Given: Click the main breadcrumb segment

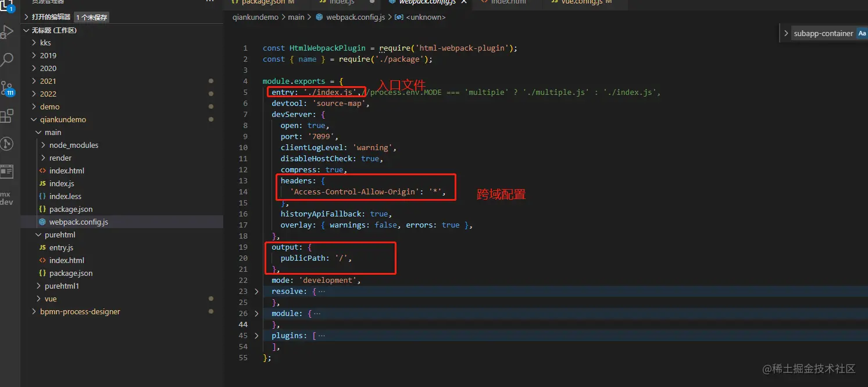Looking at the screenshot, I should tap(296, 17).
